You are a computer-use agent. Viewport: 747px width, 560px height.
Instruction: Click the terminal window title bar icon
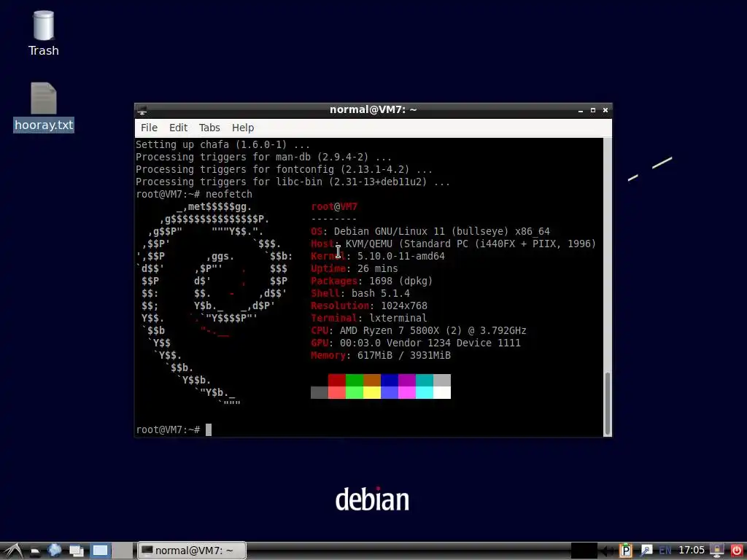(142, 110)
